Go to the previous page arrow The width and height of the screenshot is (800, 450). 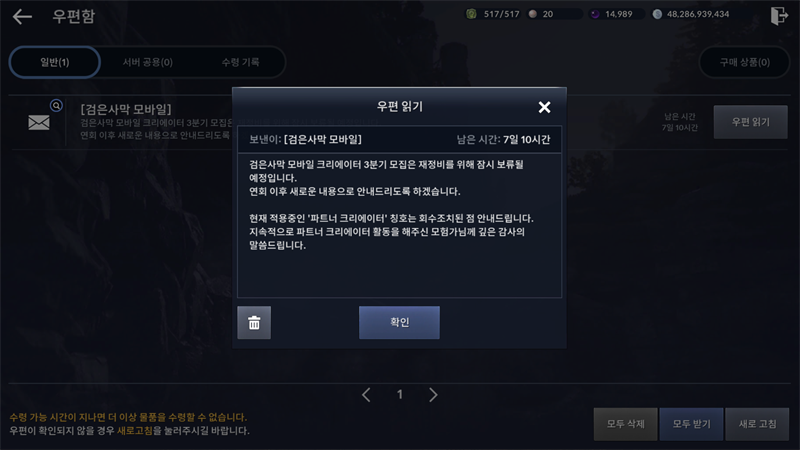click(x=366, y=394)
